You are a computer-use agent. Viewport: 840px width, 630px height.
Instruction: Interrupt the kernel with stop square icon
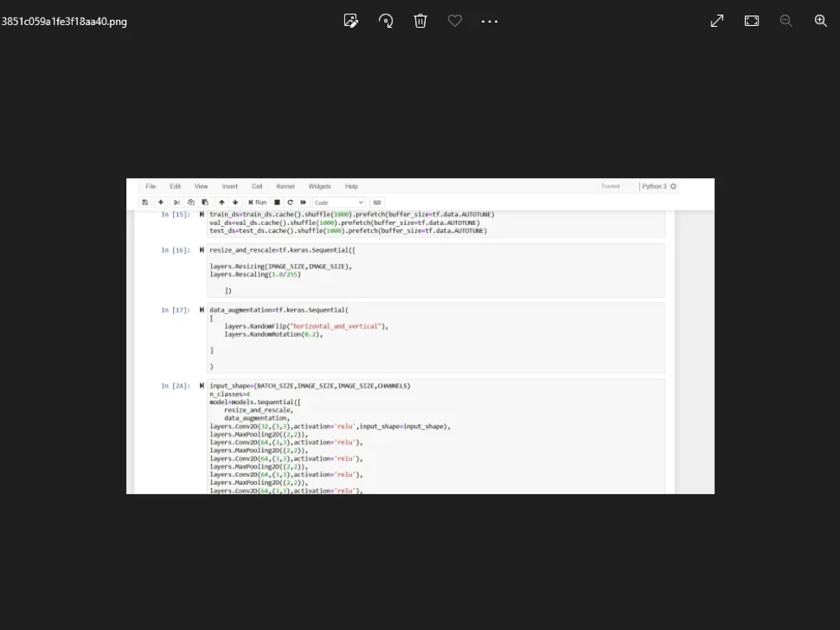pyautogui.click(x=277, y=202)
